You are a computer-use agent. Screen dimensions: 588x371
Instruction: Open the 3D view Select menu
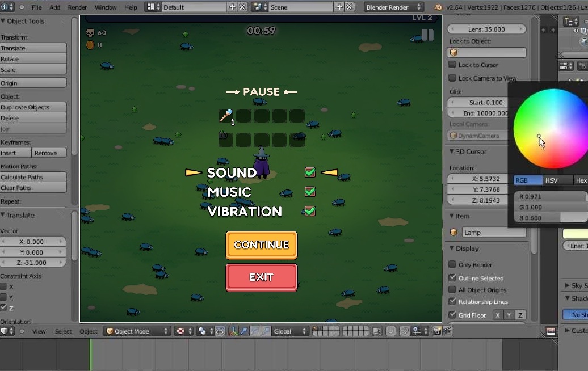(64, 331)
